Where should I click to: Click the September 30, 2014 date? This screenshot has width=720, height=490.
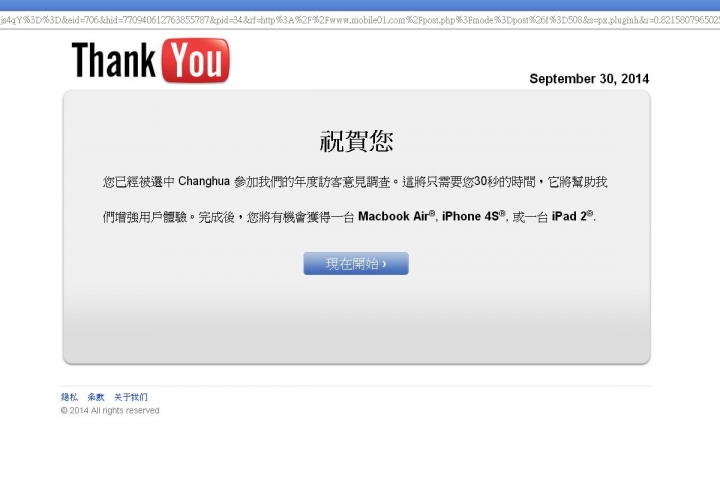589,79
